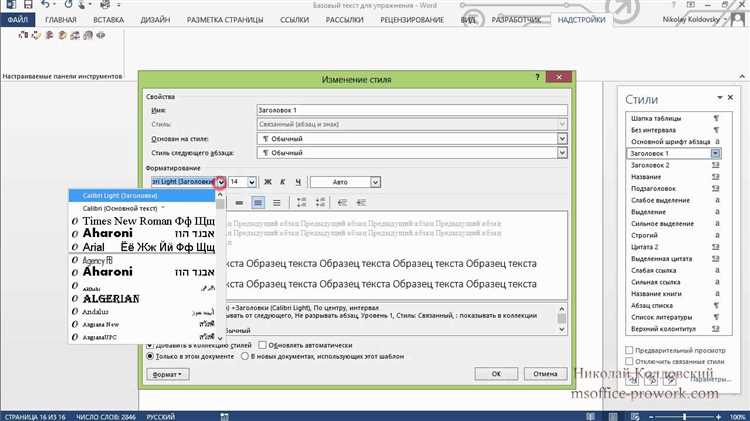The image size is (750, 421).
Task: Select 'В новых документах' radio button
Action: click(245, 356)
